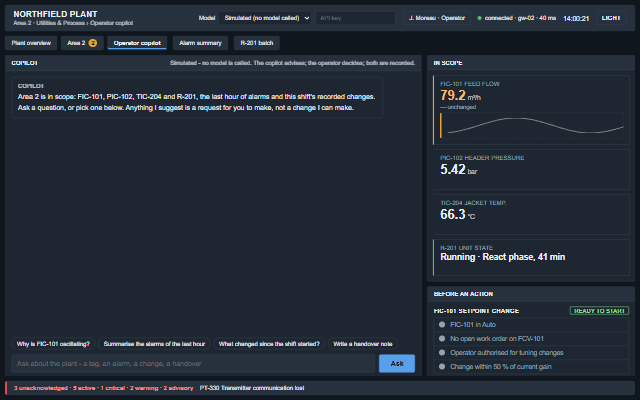
Task: Click the READY TO START status badge
Action: pyautogui.click(x=599, y=311)
